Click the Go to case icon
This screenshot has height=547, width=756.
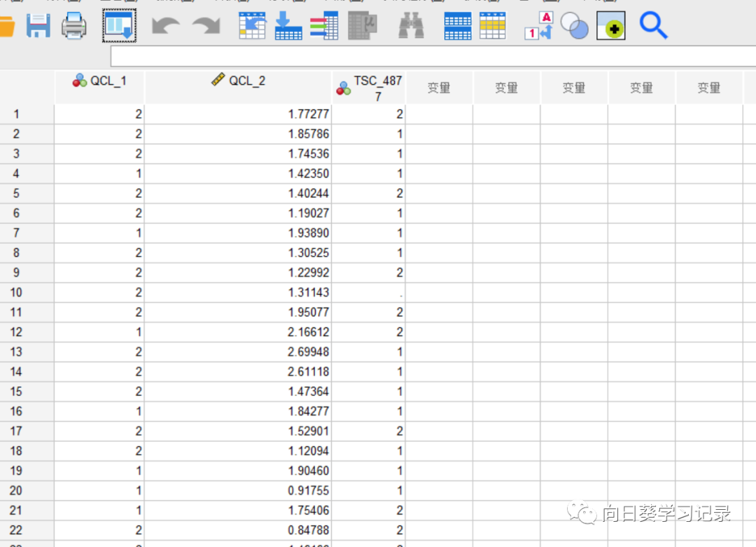[252, 26]
